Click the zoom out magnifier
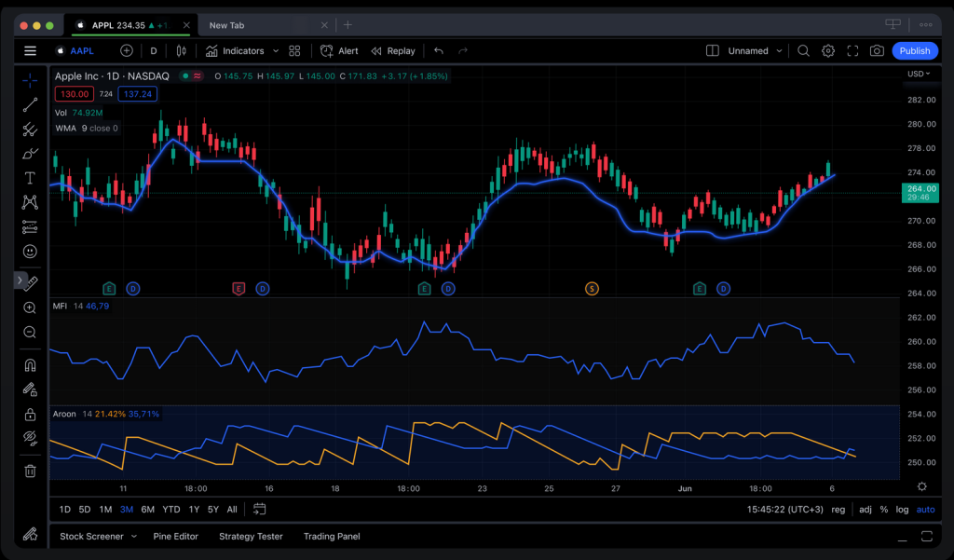 30,333
